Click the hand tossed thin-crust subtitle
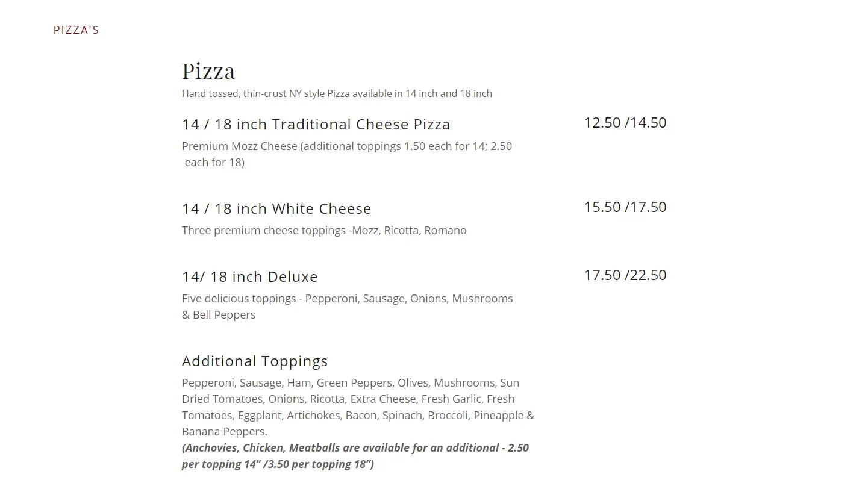The image size is (868, 486). pos(337,93)
